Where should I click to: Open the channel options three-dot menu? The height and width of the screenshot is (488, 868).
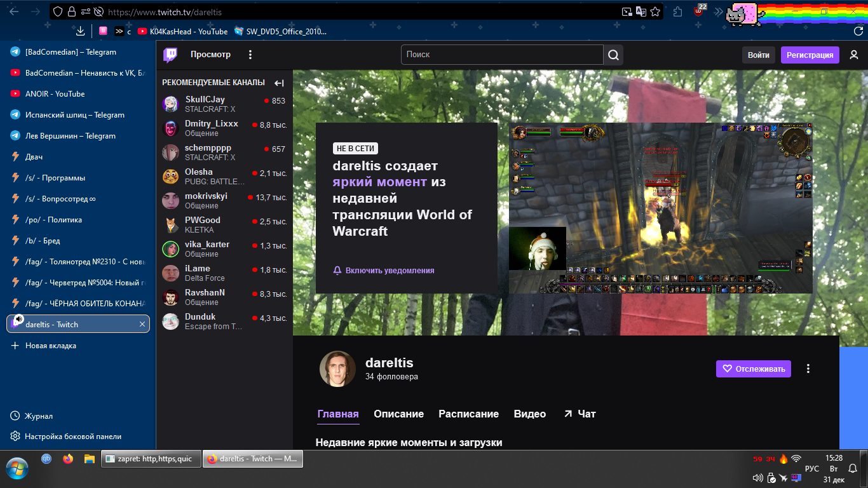[x=808, y=369]
